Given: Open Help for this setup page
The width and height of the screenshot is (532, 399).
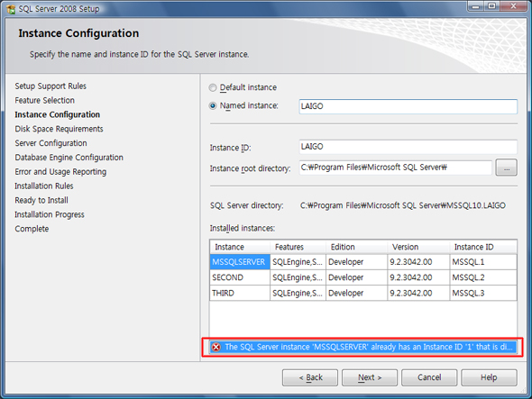Looking at the screenshot, I should pos(489,377).
